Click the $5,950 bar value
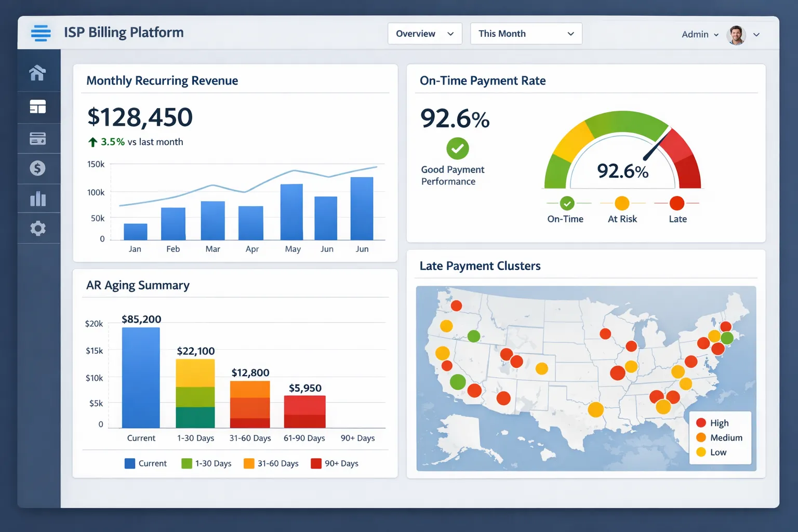Viewport: 798px width, 532px height. pyautogui.click(x=305, y=388)
